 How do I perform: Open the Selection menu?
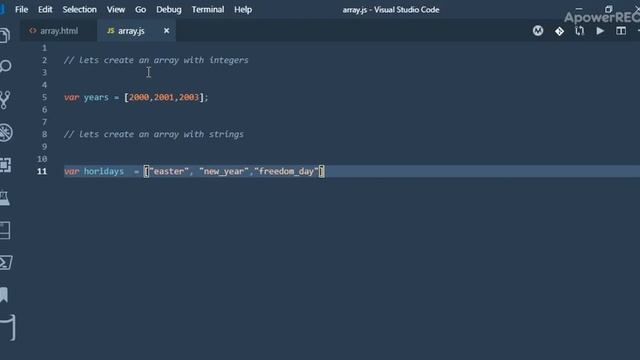tap(80, 9)
